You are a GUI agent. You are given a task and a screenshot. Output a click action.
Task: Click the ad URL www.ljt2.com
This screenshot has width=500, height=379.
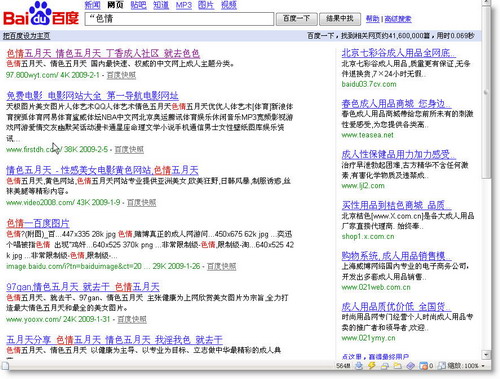(x=363, y=186)
